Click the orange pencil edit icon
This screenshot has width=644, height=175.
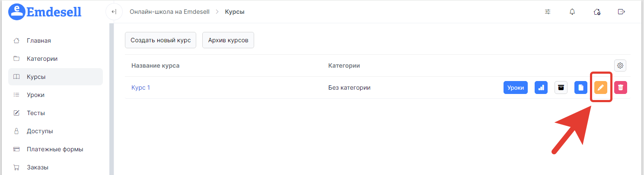click(600, 87)
